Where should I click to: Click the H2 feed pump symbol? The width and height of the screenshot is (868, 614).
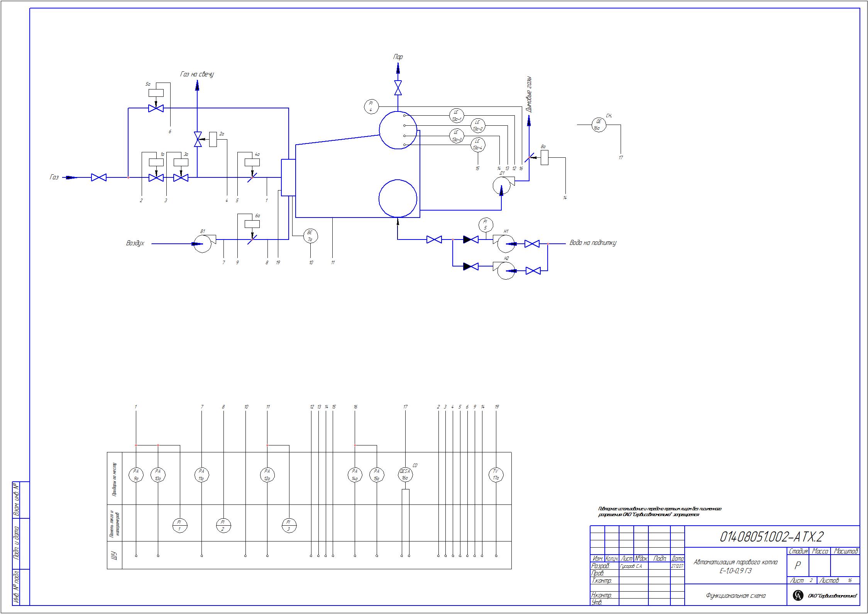(505, 270)
